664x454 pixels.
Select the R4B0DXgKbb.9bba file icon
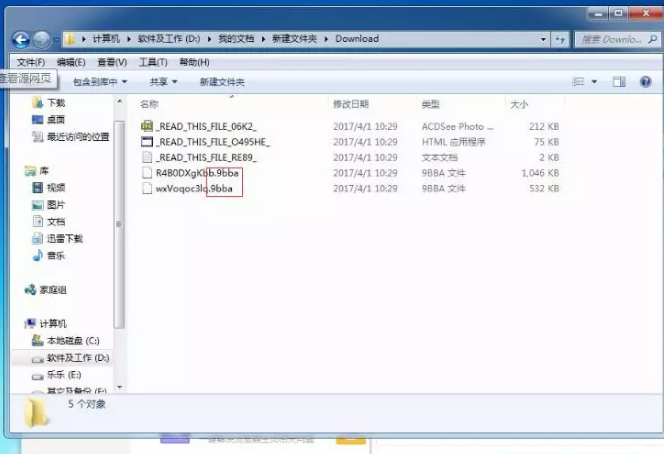pyautogui.click(x=146, y=173)
